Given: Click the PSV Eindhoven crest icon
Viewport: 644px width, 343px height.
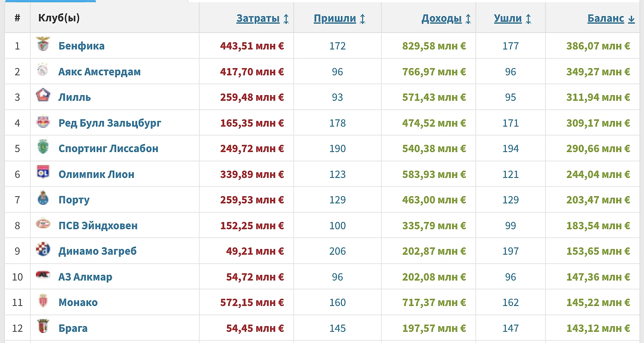Looking at the screenshot, I should click(43, 224).
